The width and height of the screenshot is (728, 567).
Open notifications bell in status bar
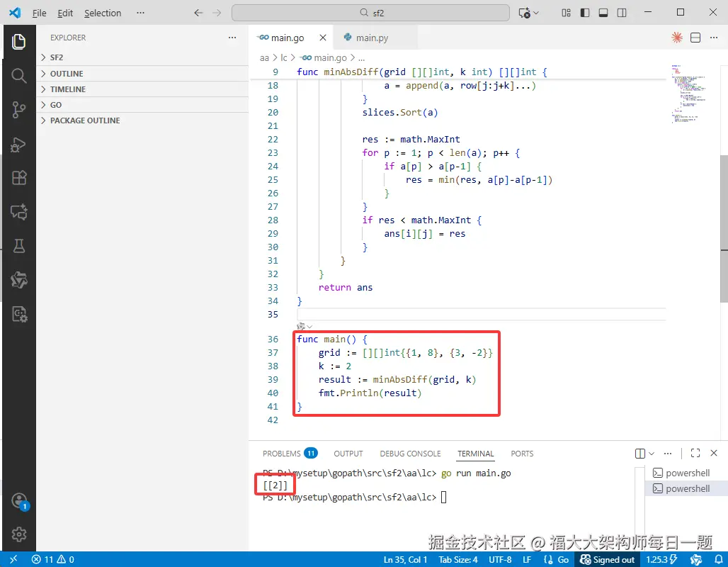pos(718,560)
